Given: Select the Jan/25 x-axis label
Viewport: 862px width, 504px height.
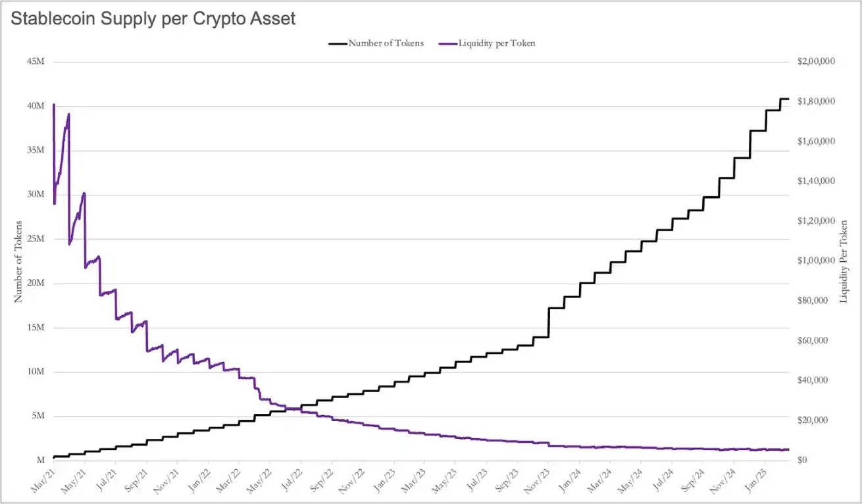Looking at the screenshot, I should (x=752, y=478).
